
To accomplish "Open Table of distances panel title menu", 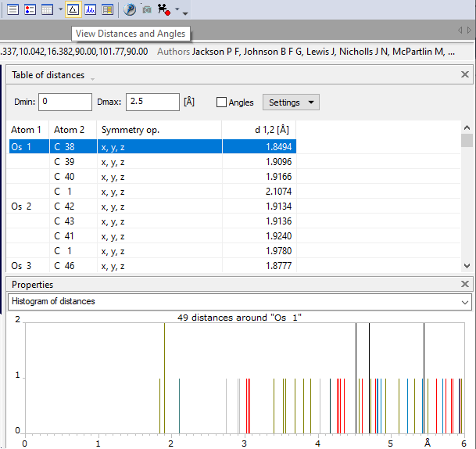I will [x=92, y=79].
